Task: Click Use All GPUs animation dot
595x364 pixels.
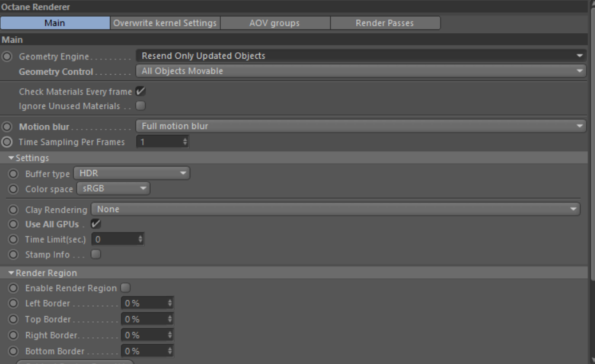Action: (13, 224)
